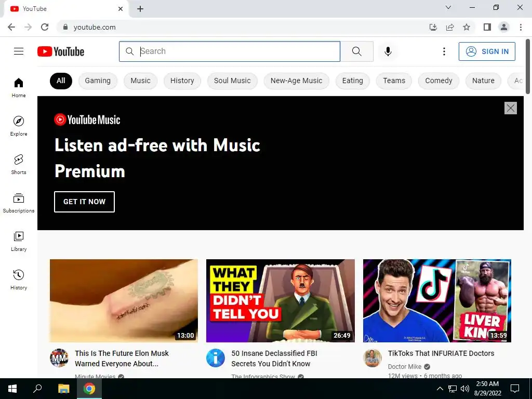532x399 pixels.
Task: Click the page vertical scrollbar
Action: [528, 66]
